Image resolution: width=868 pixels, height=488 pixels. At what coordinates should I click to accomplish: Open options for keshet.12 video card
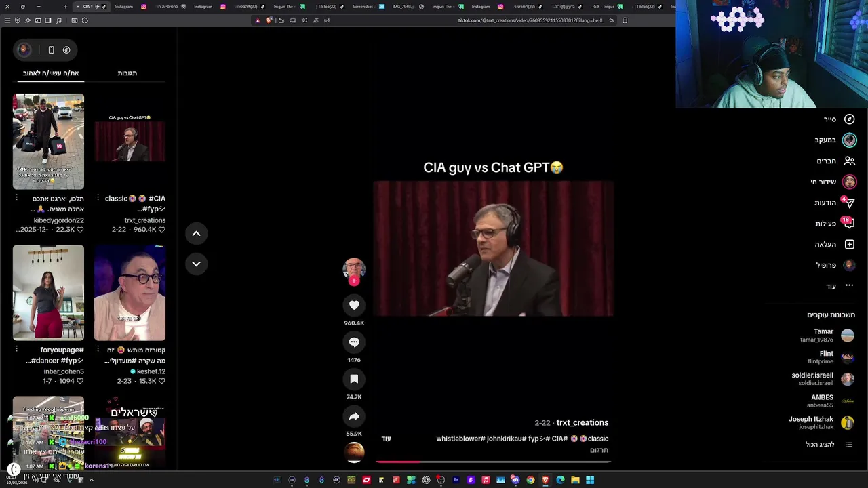[98, 350]
